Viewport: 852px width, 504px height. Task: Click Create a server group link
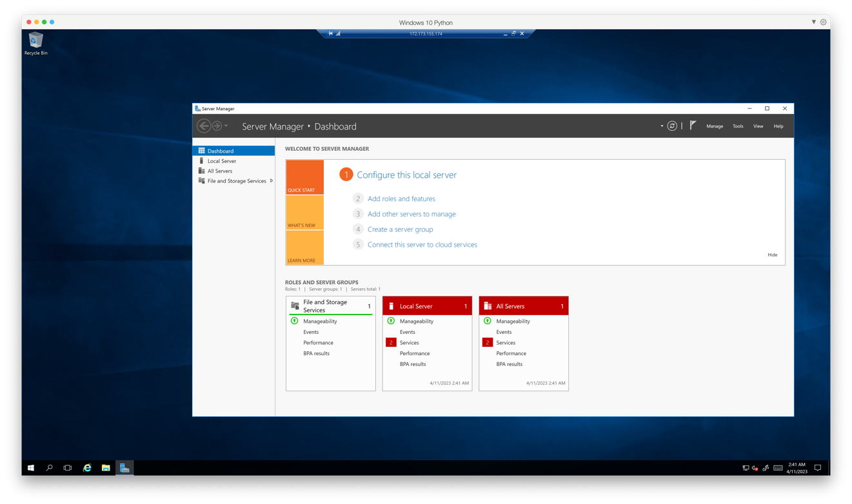(x=400, y=229)
